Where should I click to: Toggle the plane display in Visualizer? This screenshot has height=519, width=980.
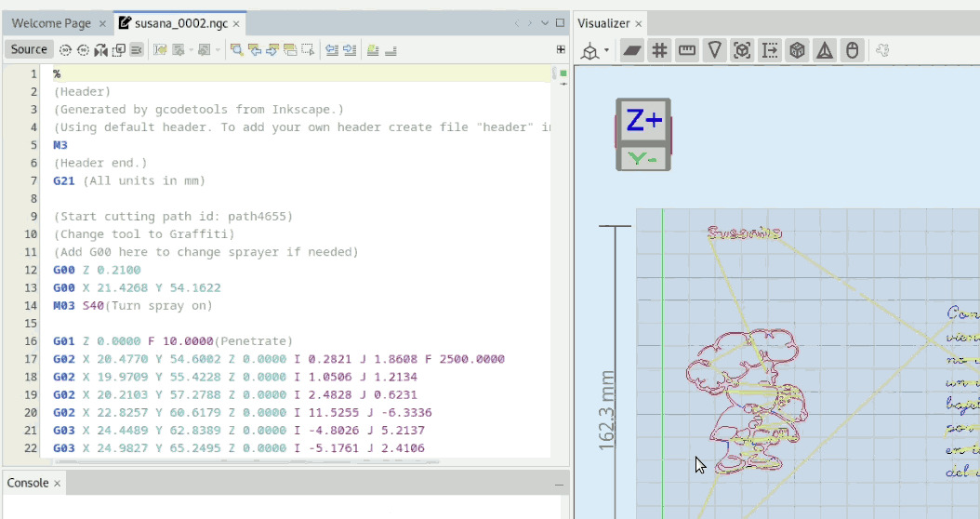(x=632, y=50)
